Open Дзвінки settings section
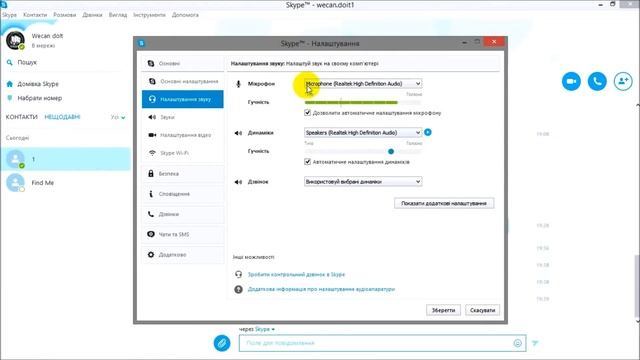Image resolution: width=640 pixels, height=360 pixels. click(x=183, y=214)
